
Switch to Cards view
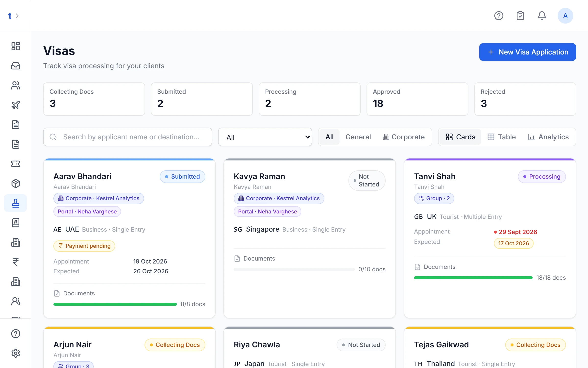click(x=460, y=137)
